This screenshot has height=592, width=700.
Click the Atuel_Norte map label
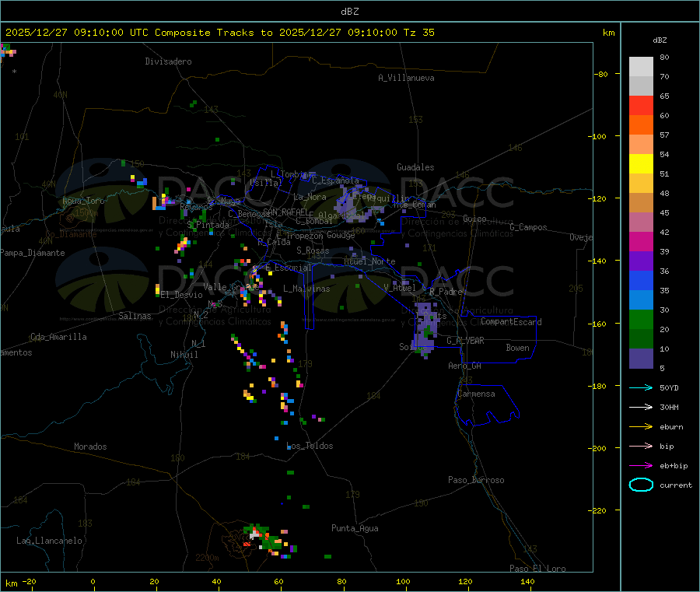pos(369,261)
